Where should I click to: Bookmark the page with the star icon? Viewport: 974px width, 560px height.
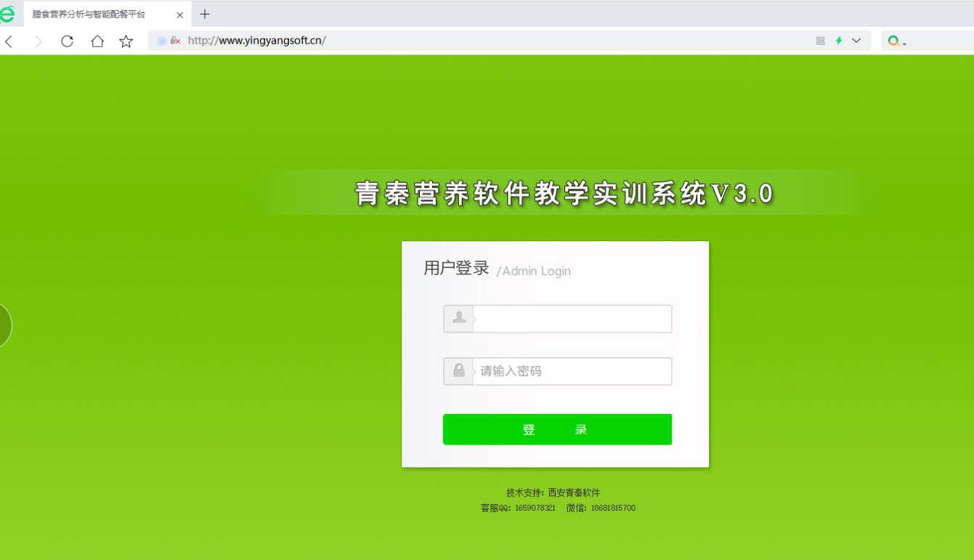tap(126, 41)
